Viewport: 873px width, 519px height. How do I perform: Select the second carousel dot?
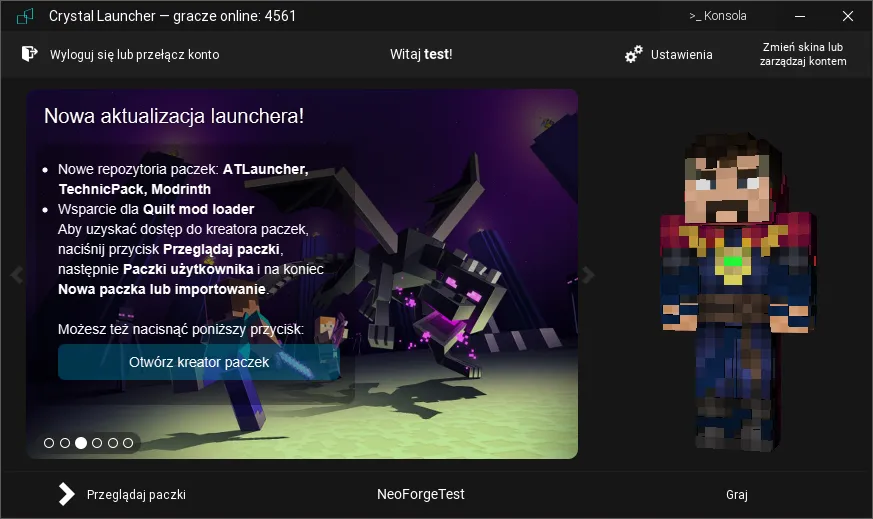click(65, 442)
